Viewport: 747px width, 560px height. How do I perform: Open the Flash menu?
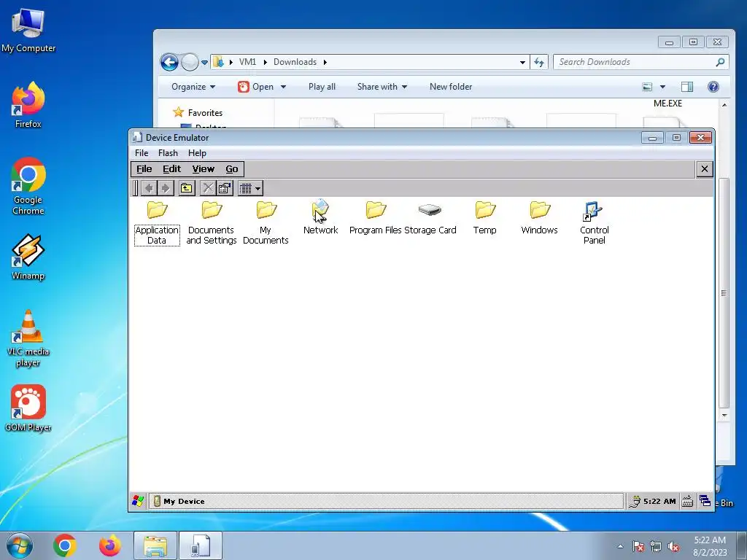click(x=168, y=153)
